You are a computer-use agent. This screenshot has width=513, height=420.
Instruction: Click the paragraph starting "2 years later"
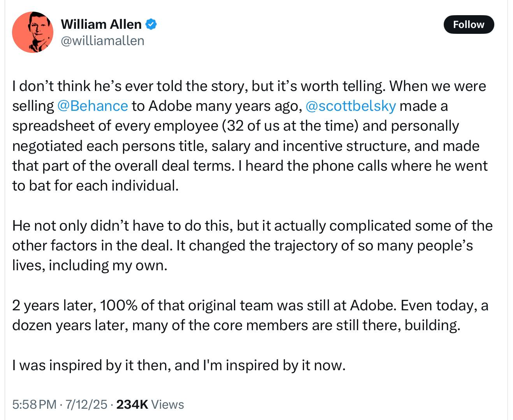[x=249, y=315]
